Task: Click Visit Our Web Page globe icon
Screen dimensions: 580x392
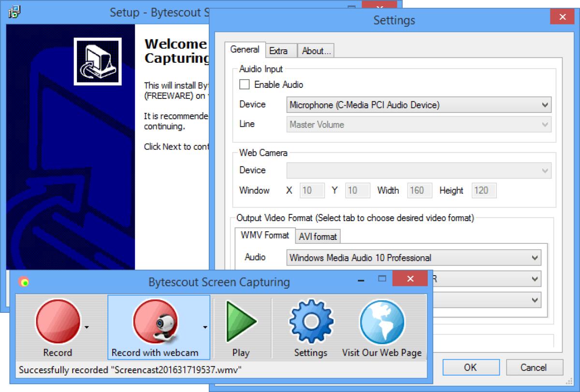Action: click(x=381, y=321)
